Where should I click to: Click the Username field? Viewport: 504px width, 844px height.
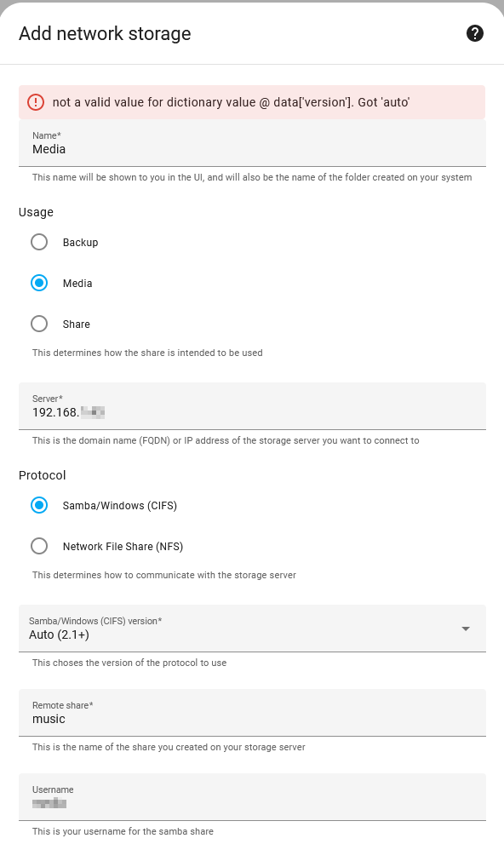pos(252,801)
